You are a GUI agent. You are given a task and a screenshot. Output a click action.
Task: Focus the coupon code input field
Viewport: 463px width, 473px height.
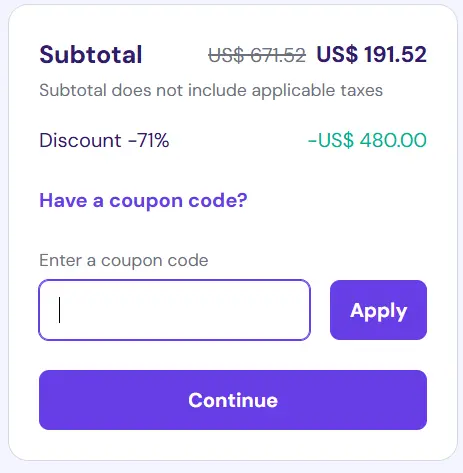(175, 310)
